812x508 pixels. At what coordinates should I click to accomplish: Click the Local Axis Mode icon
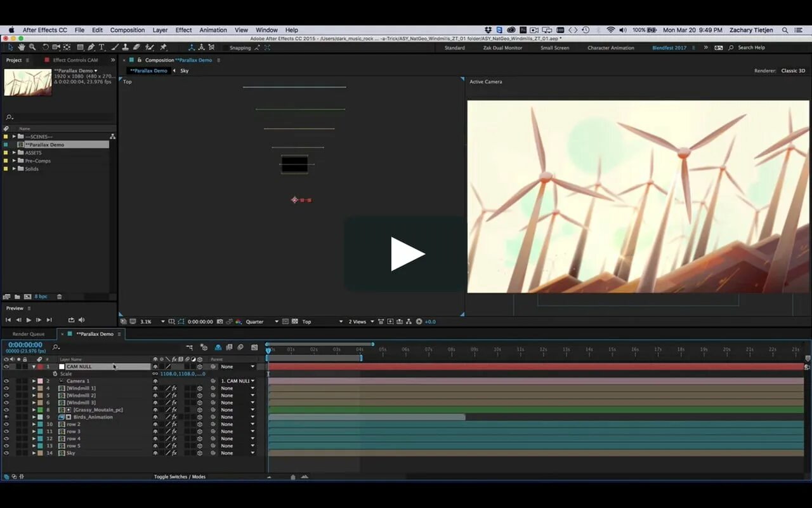[192, 48]
